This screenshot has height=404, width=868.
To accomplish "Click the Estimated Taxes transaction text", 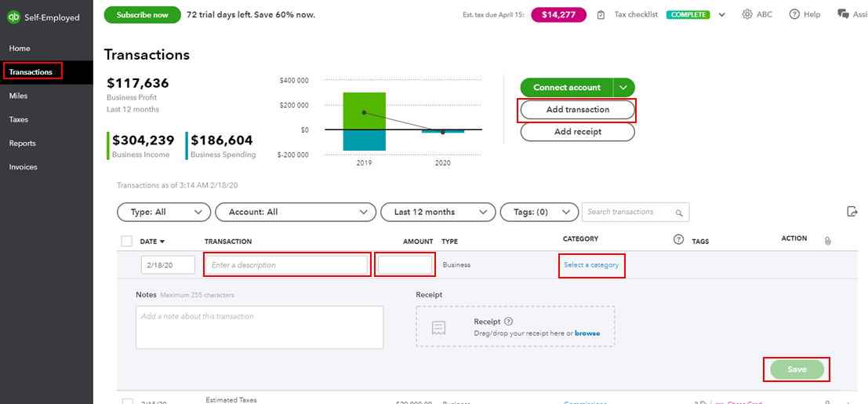I will coord(231,400).
